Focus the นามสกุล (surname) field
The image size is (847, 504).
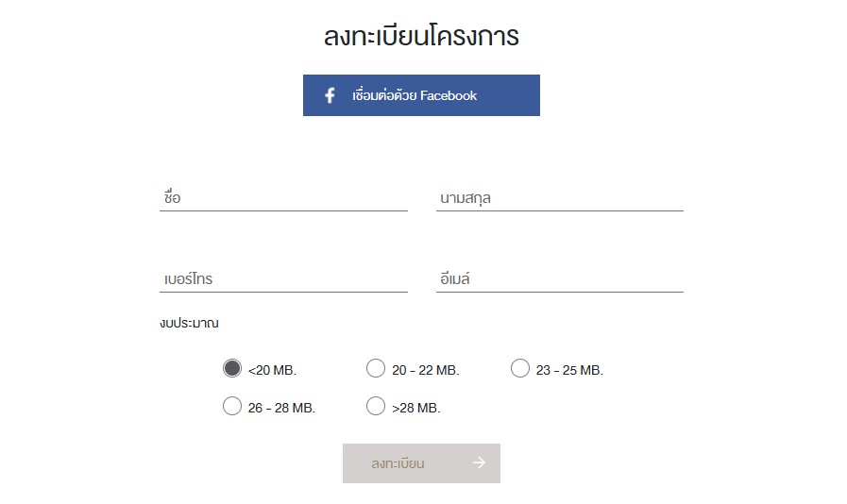560,197
